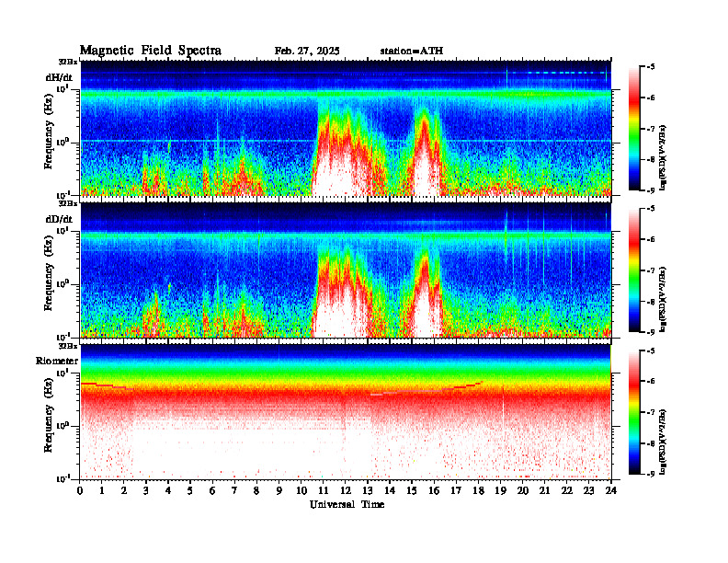
Task: Click the "dH/dt" panel label
Action: click(x=59, y=77)
